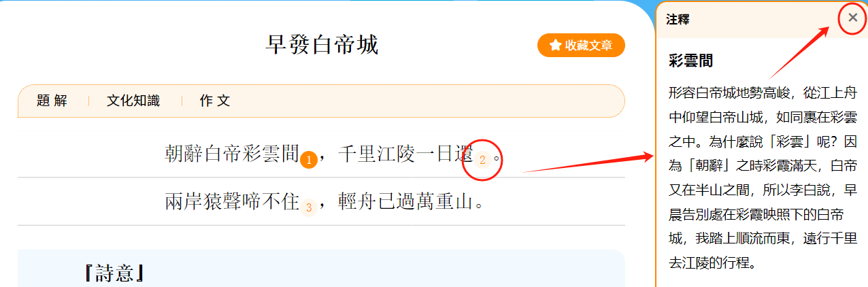The height and width of the screenshot is (287, 868).
Task: Switch to the 題解 tab
Action: (x=52, y=101)
